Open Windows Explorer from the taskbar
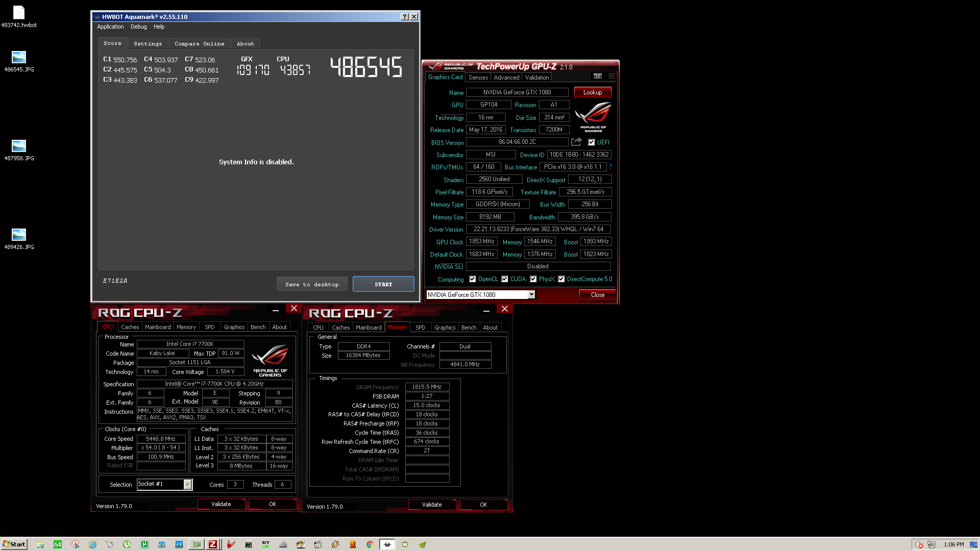Viewport: 980px width, 551px height. (40, 544)
